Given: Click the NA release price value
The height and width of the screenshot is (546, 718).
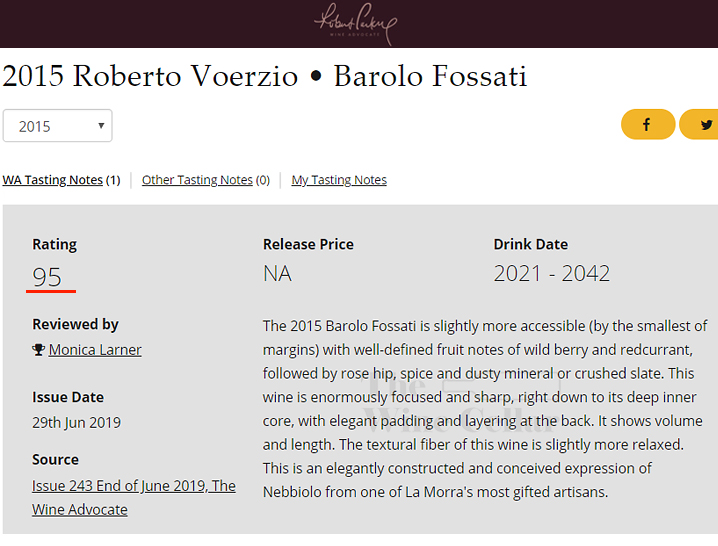Looking at the screenshot, I should [x=277, y=274].
